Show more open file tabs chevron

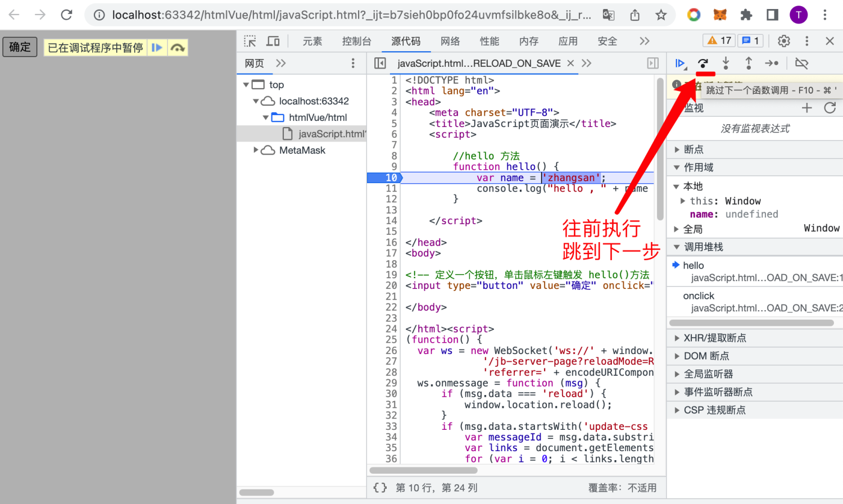pyautogui.click(x=587, y=63)
